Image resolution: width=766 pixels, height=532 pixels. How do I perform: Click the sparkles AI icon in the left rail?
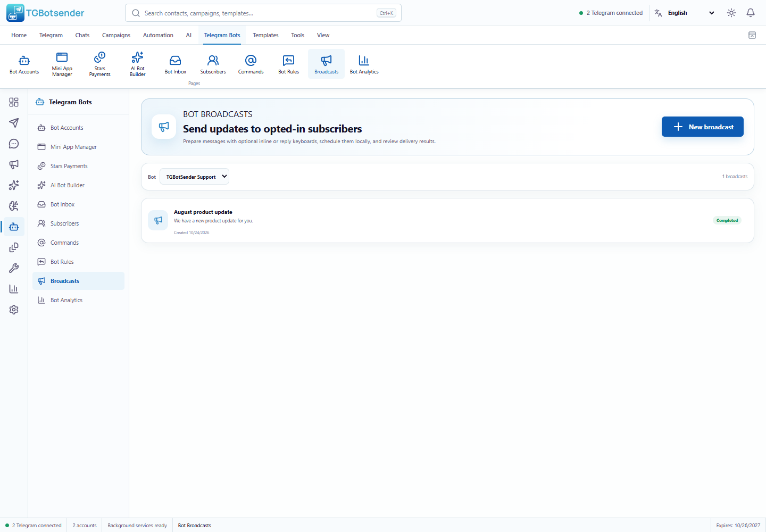coord(14,185)
